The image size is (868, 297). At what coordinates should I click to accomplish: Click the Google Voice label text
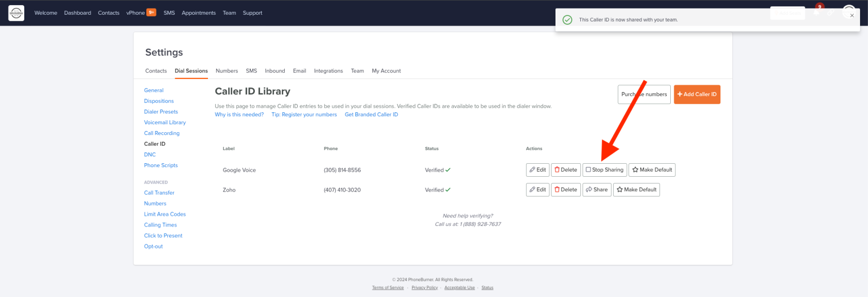[x=239, y=170]
